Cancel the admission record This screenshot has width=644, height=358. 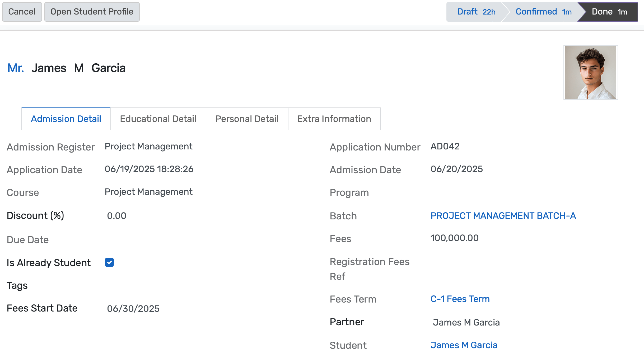point(22,11)
